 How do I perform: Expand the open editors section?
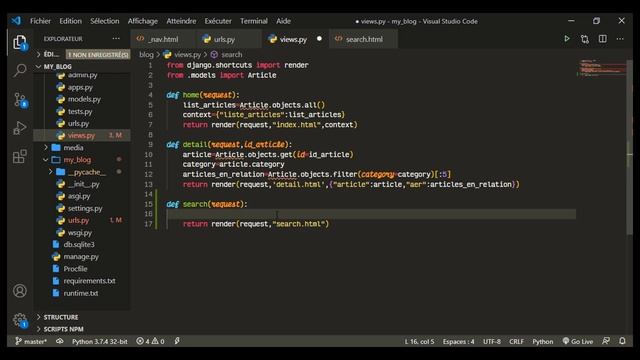38,54
